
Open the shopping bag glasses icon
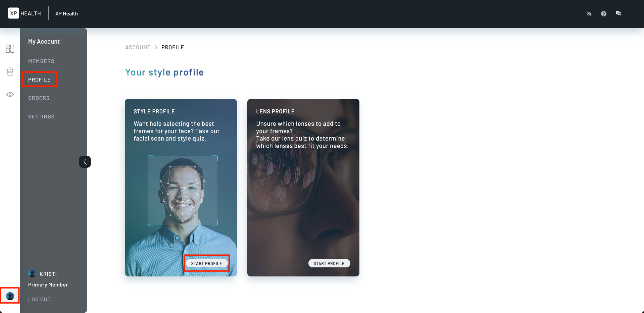click(10, 71)
